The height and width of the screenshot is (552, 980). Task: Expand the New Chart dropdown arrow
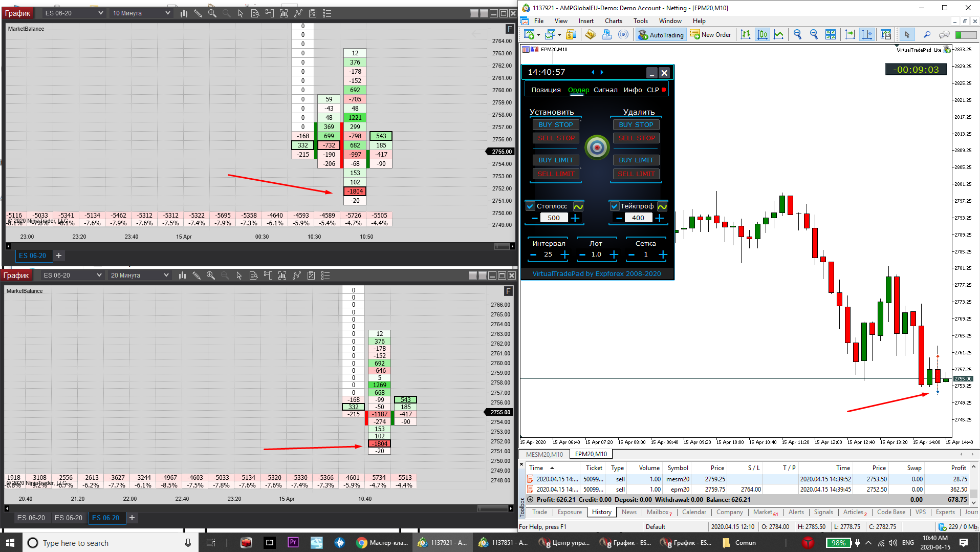[538, 35]
